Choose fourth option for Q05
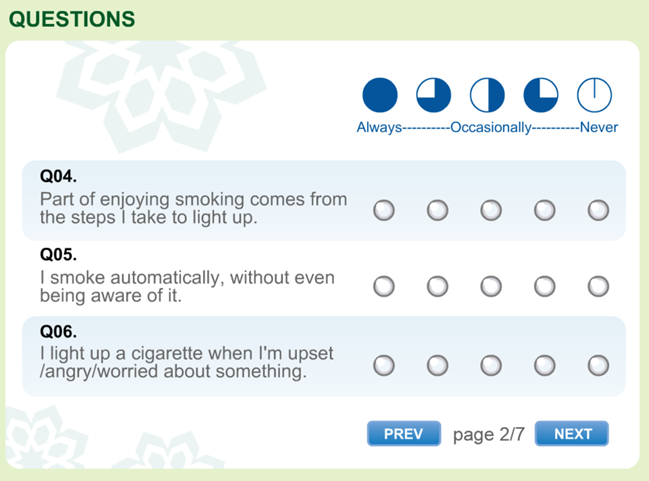This screenshot has height=481, width=649. pyautogui.click(x=545, y=286)
